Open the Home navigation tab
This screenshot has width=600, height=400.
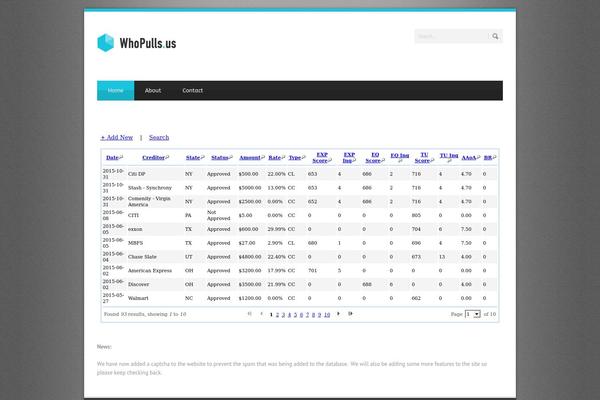click(116, 90)
